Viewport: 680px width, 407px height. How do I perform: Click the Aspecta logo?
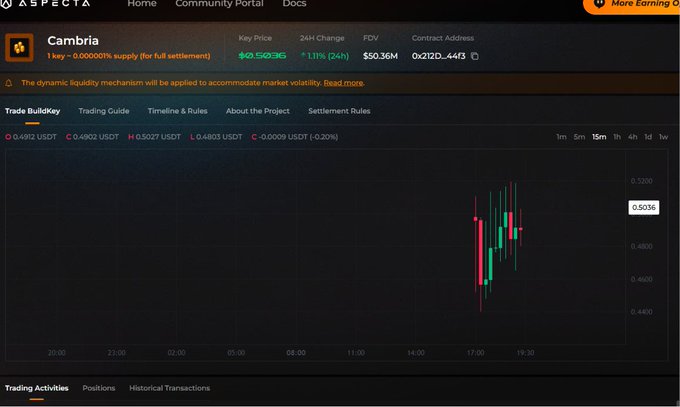(45, 3)
